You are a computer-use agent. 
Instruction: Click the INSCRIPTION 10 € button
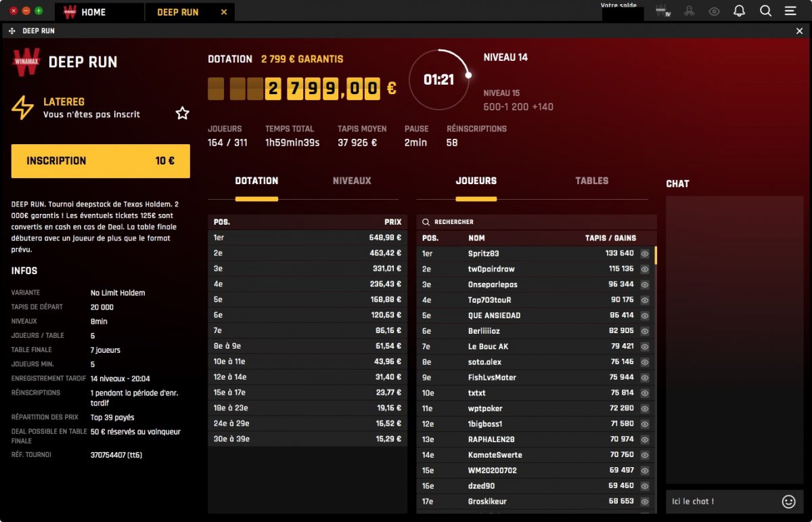[101, 161]
